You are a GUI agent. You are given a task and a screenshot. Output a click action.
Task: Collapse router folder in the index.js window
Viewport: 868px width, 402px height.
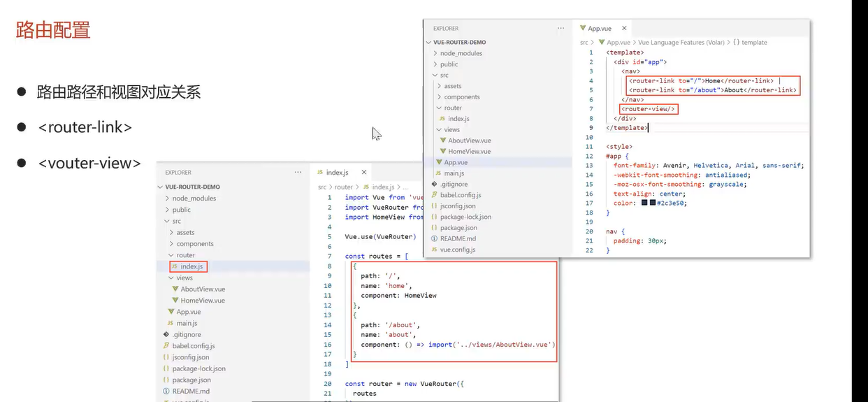point(186,255)
